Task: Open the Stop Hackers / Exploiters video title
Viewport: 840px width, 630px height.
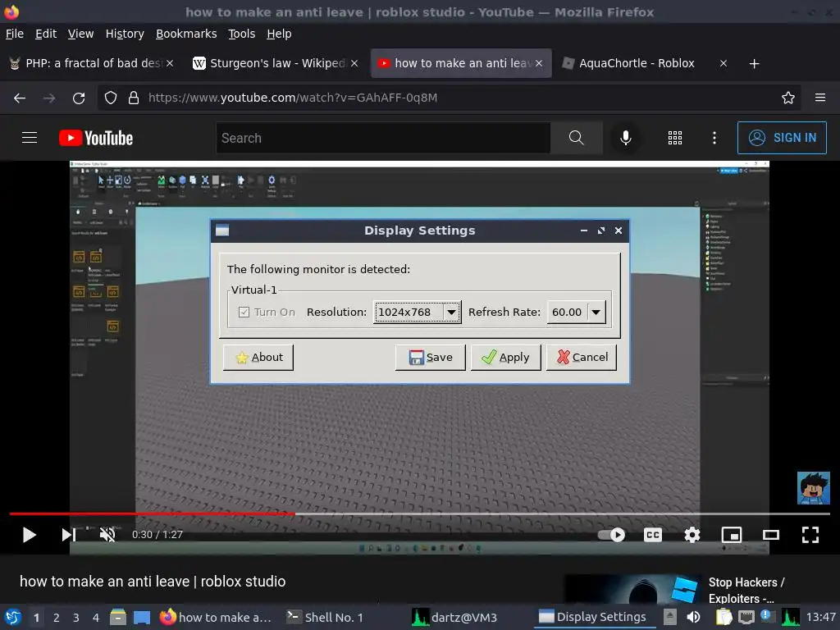Action: coord(746,591)
